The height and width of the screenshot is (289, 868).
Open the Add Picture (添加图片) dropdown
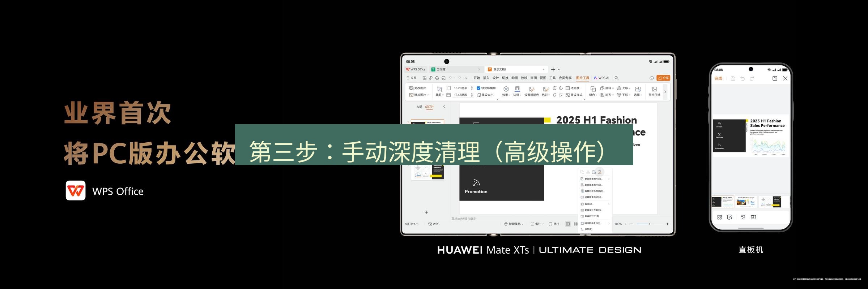coord(420,95)
